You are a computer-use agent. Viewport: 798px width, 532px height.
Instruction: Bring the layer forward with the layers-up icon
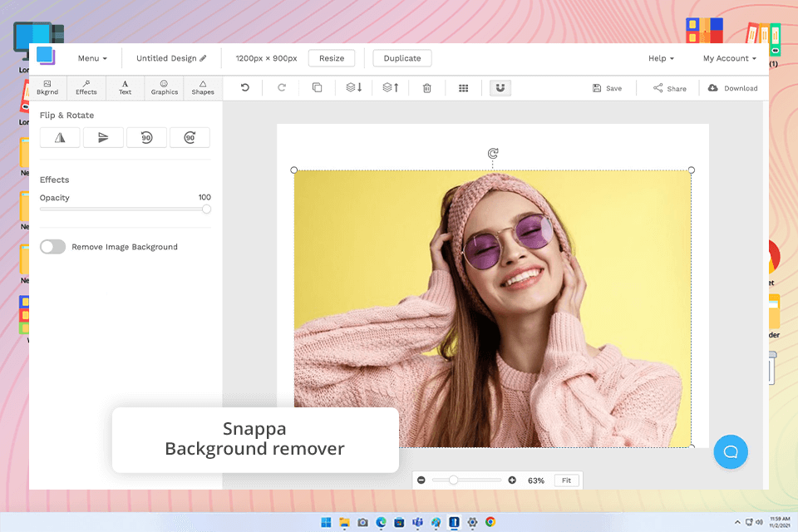coord(391,88)
